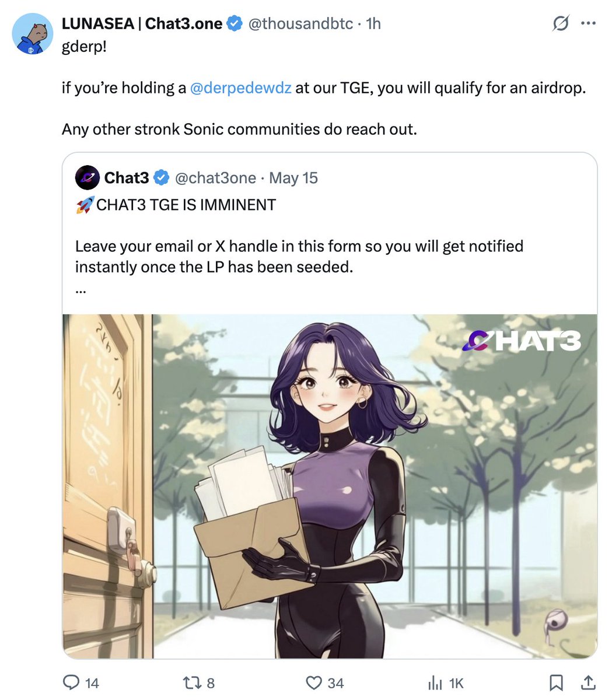This screenshot has width=612, height=700.
Task: Click the LUNASEA | Chat3.one display name
Action: point(142,24)
